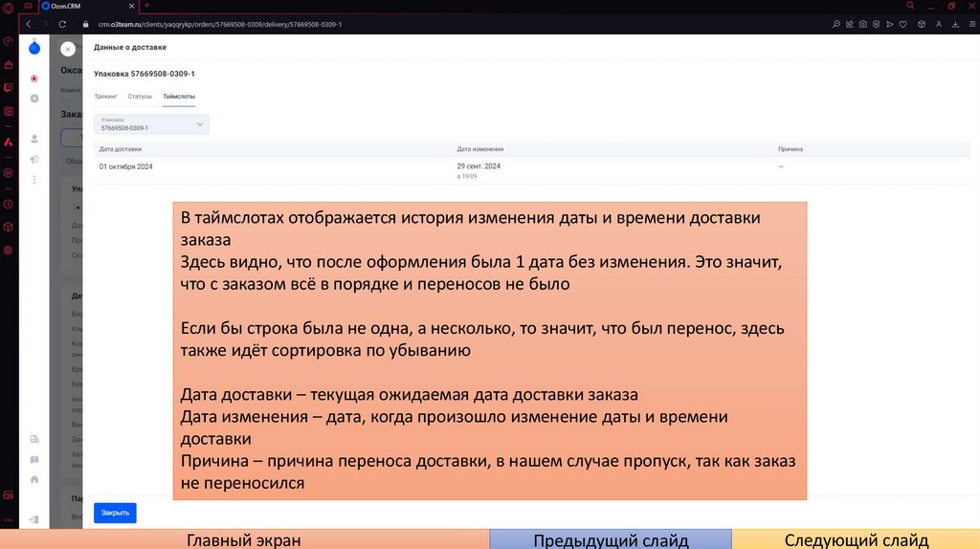
Task: Click the red target icon in CRM sidebar
Action: pos(34,78)
